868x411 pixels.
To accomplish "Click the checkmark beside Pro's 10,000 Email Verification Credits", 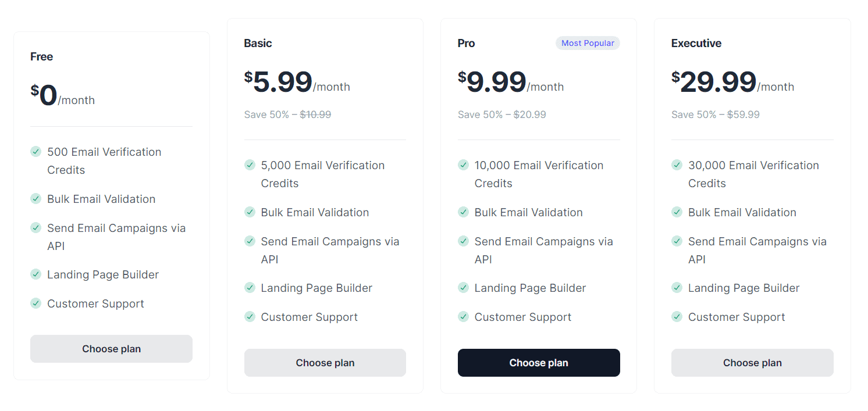I will pyautogui.click(x=463, y=165).
